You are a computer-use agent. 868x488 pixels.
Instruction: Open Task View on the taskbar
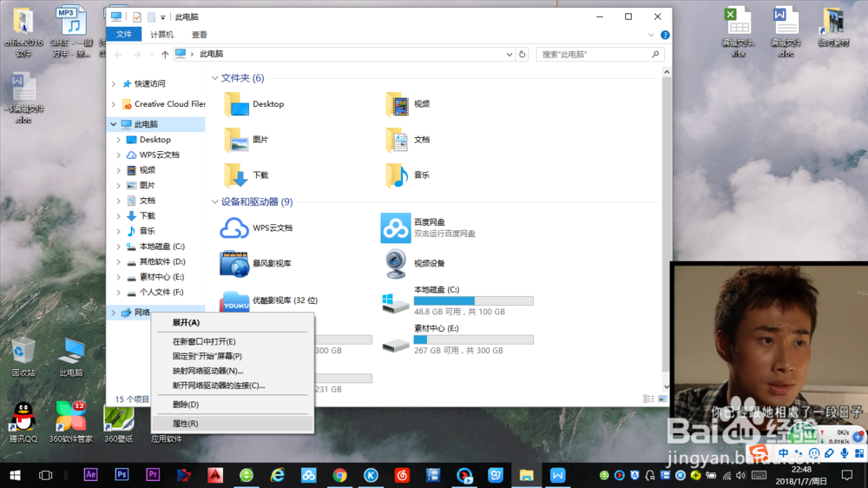point(45,475)
